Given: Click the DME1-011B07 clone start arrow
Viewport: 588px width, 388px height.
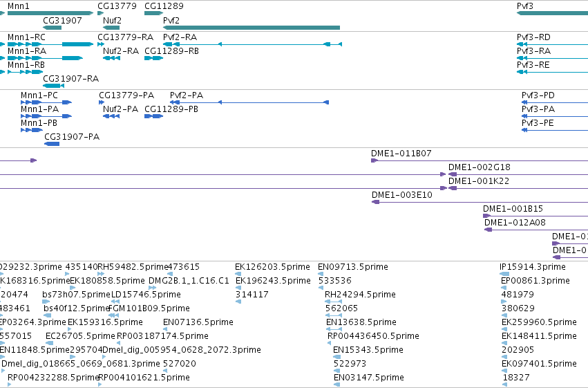Looking at the screenshot, I should 374,160.
